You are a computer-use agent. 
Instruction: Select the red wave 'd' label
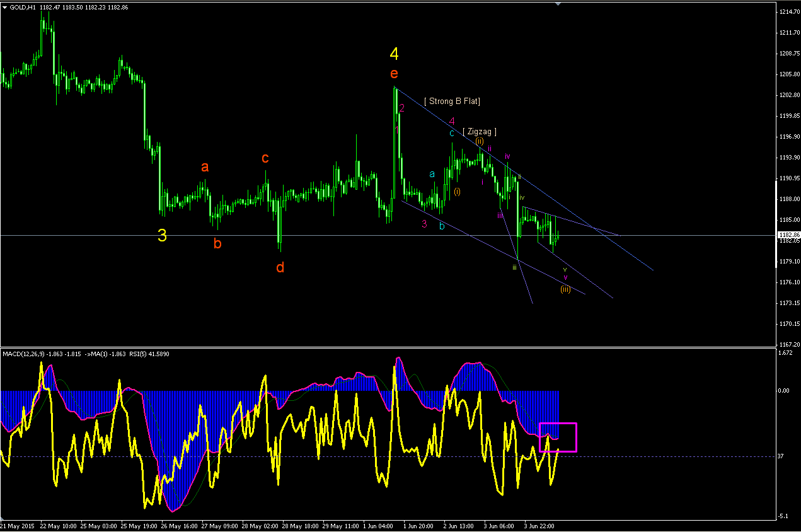pos(280,267)
